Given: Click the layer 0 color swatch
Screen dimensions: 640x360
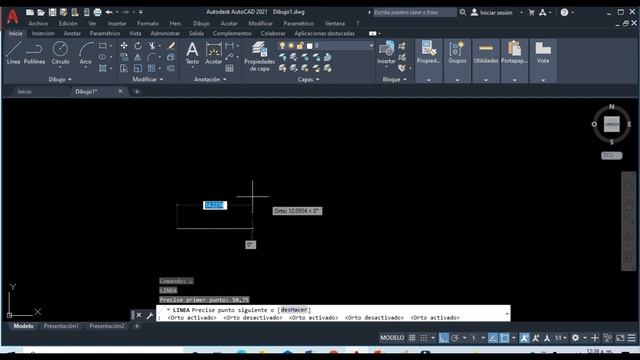Looking at the screenshot, I should click(x=310, y=46).
